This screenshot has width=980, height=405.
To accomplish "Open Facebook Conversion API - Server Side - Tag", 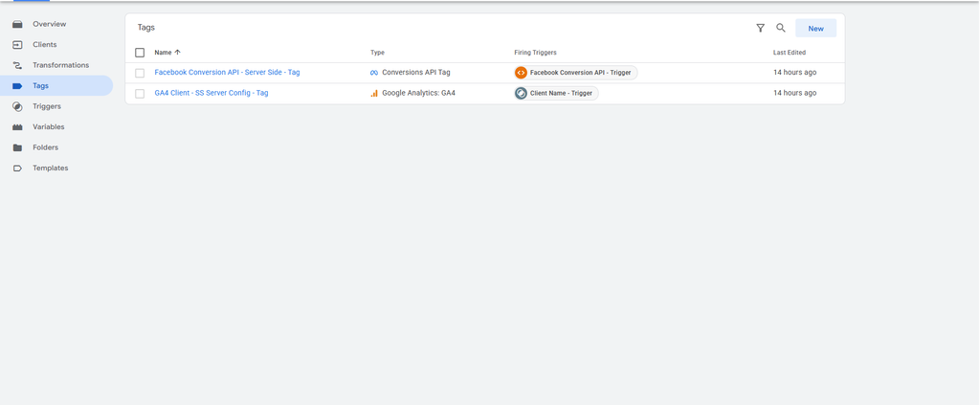I will [x=227, y=73].
